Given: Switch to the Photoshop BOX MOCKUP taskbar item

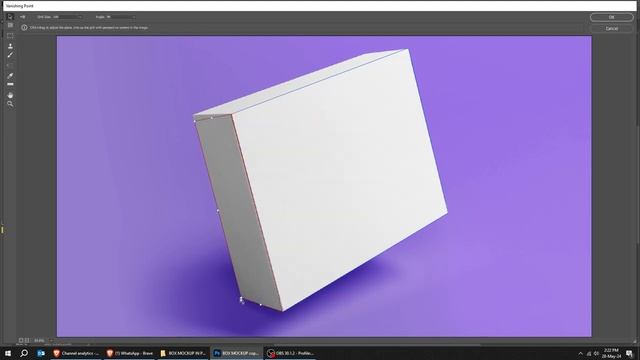Looking at the screenshot, I should 237,353.
